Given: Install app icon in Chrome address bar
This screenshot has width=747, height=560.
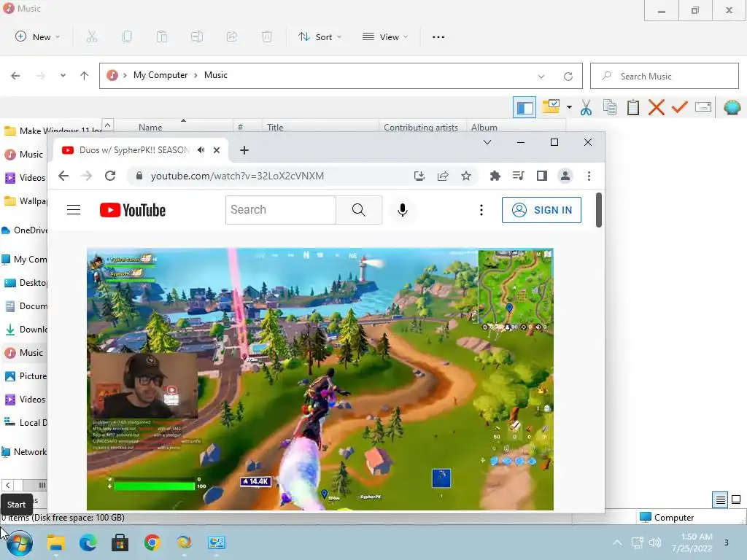Looking at the screenshot, I should point(419,176).
